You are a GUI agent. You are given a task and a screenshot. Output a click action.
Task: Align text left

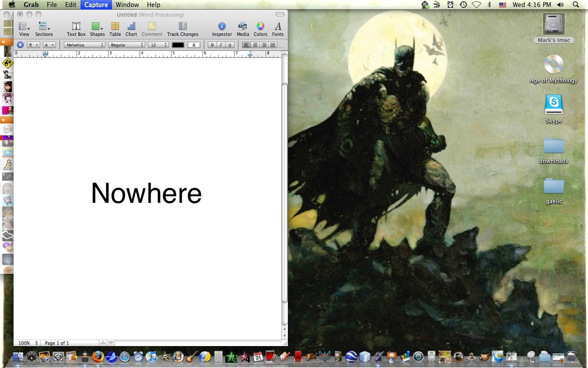246,45
